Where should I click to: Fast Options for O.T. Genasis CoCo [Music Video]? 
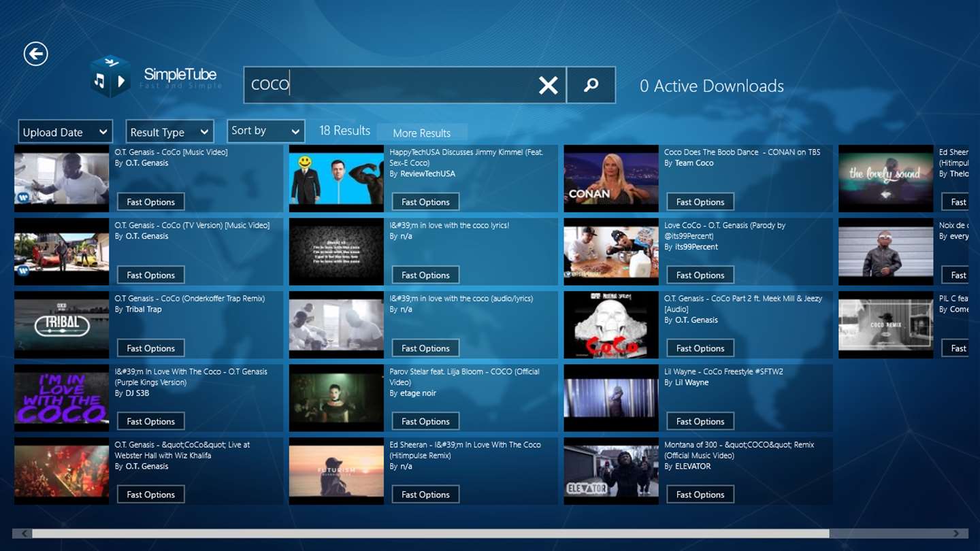point(150,202)
